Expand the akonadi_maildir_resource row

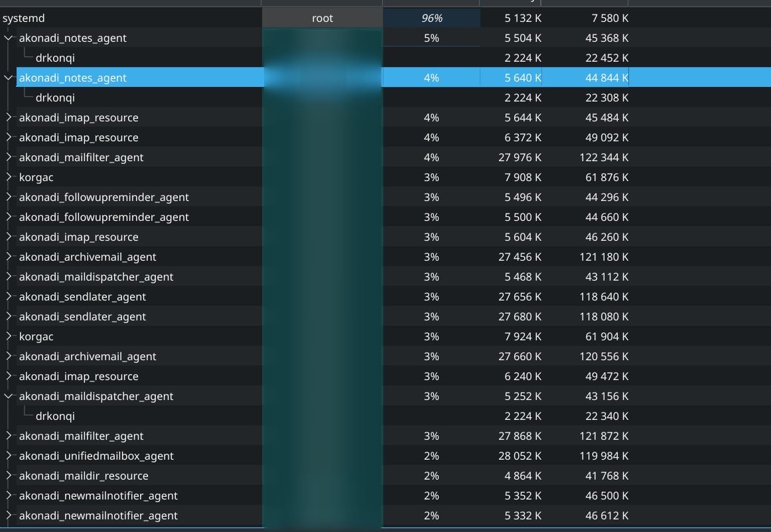pyautogui.click(x=9, y=476)
